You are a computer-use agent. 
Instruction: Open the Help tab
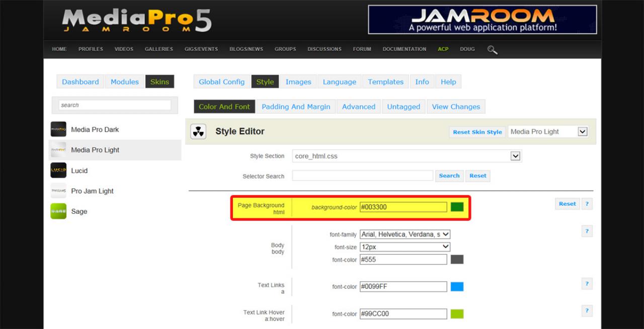point(448,82)
